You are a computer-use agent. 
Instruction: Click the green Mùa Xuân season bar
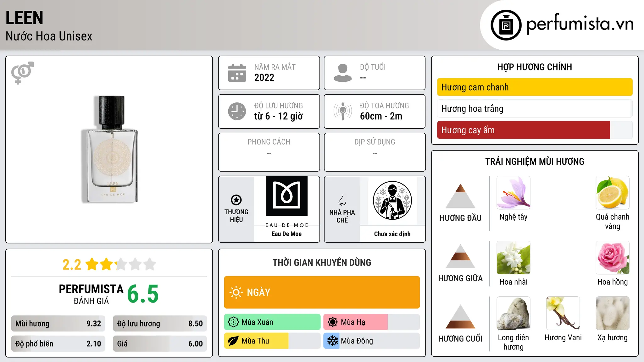(272, 322)
